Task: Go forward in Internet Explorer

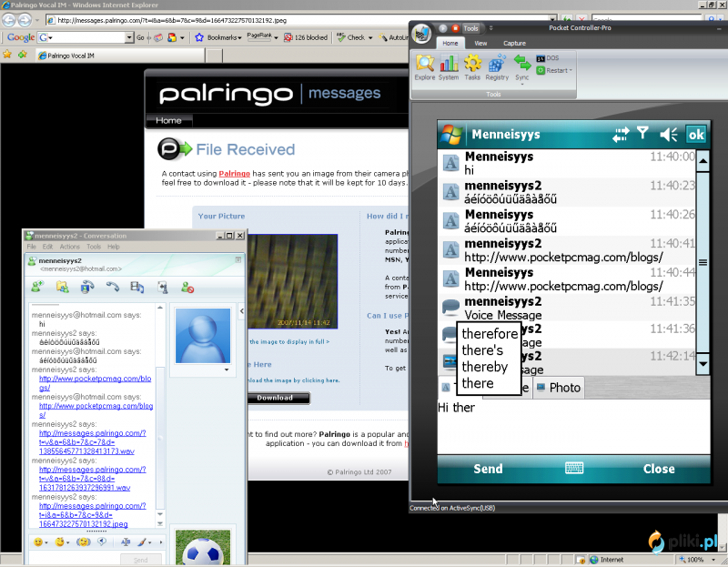Action: click(x=25, y=20)
